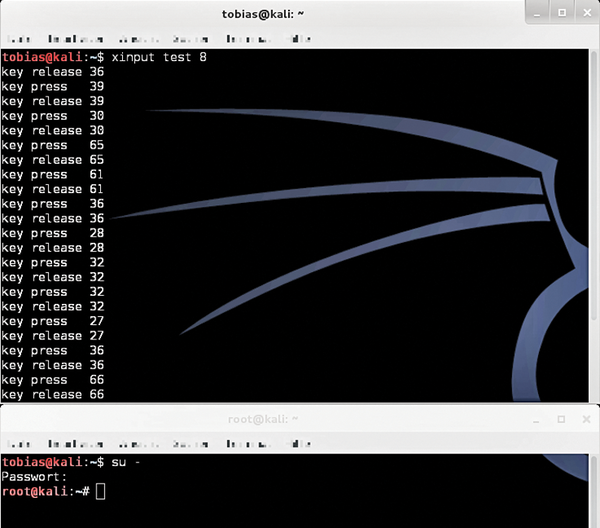Click the 'key press 65' output line

52,145
